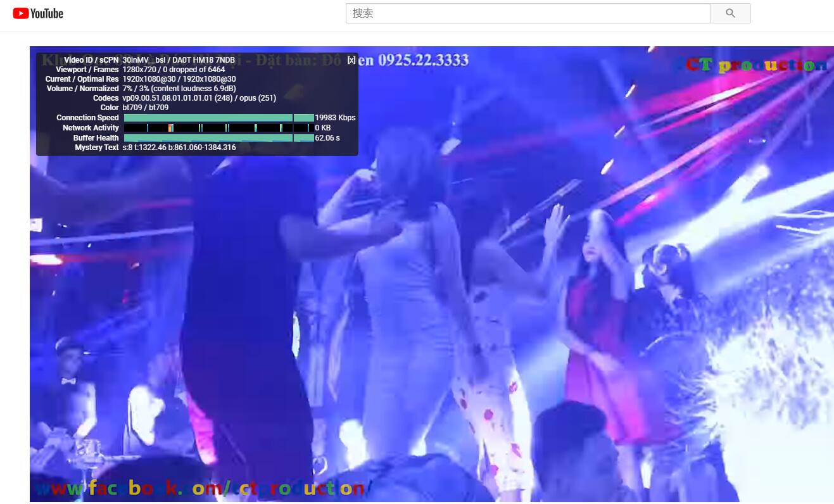Click the Current / Optimal Res row
The width and height of the screenshot is (834, 504).
tap(179, 79)
